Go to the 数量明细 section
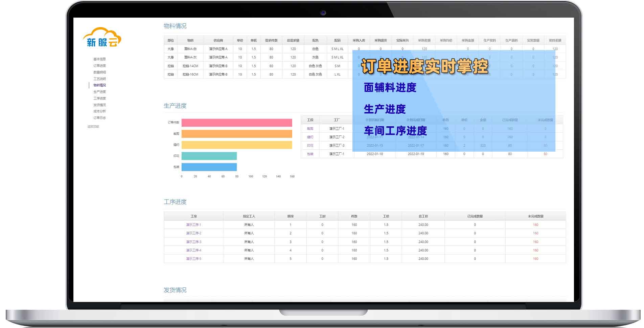 click(99, 72)
